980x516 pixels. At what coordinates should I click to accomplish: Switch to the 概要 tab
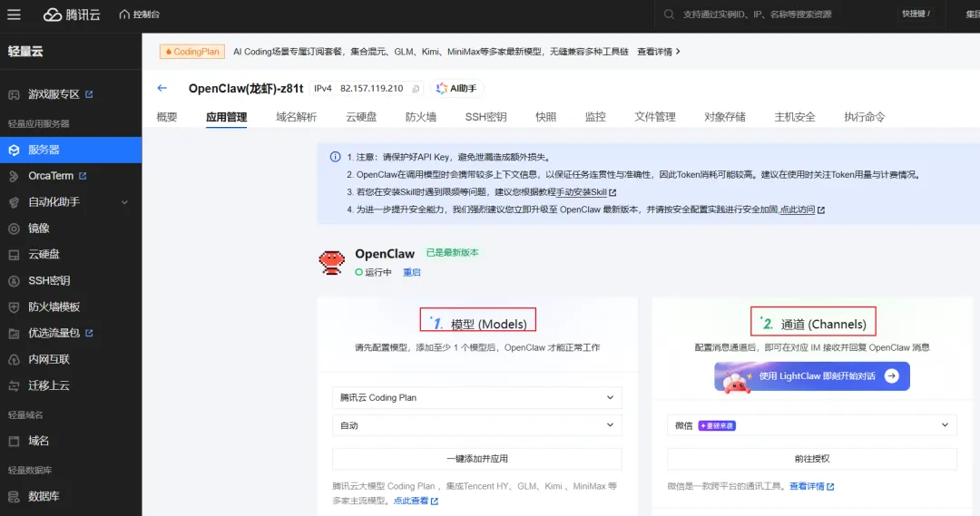(x=167, y=117)
